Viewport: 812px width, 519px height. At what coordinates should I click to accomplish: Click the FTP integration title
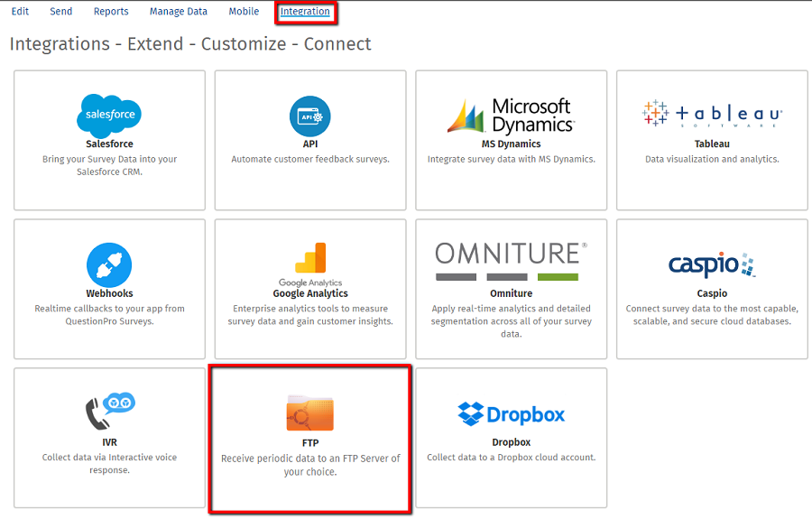(x=309, y=443)
